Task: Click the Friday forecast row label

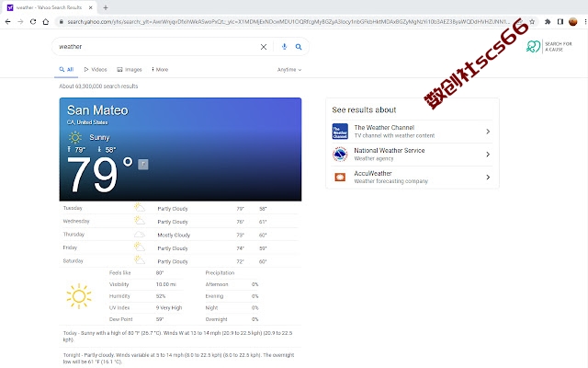Action: tap(70, 247)
